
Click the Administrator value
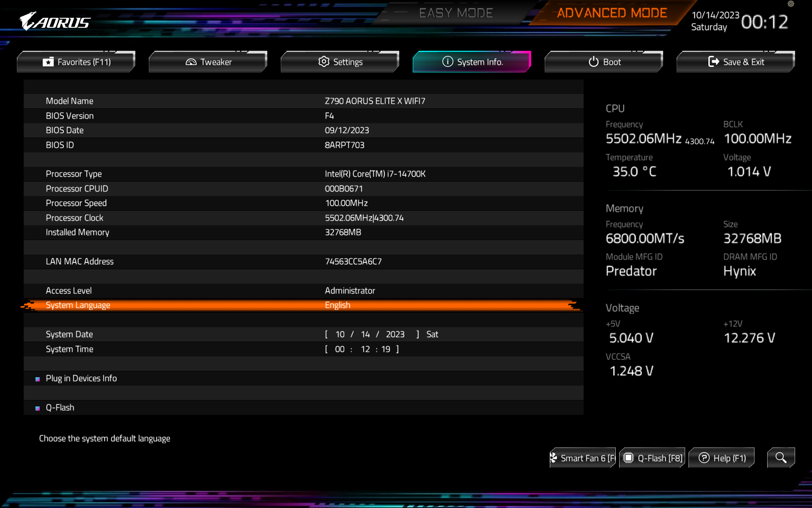tap(350, 291)
